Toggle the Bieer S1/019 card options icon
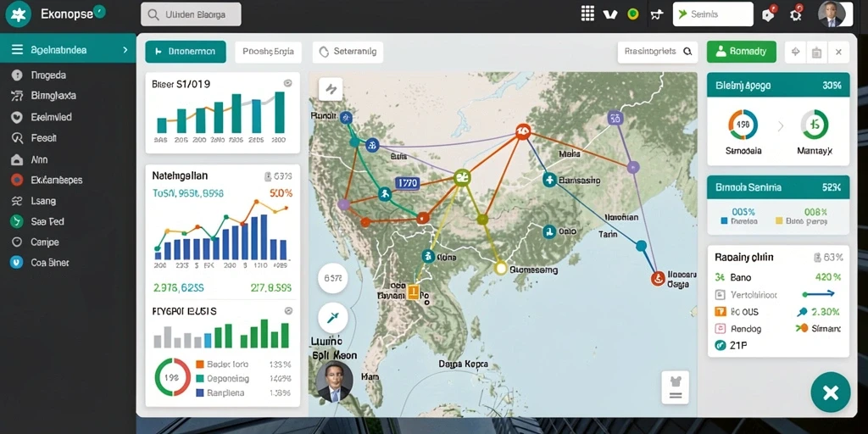 (x=287, y=83)
